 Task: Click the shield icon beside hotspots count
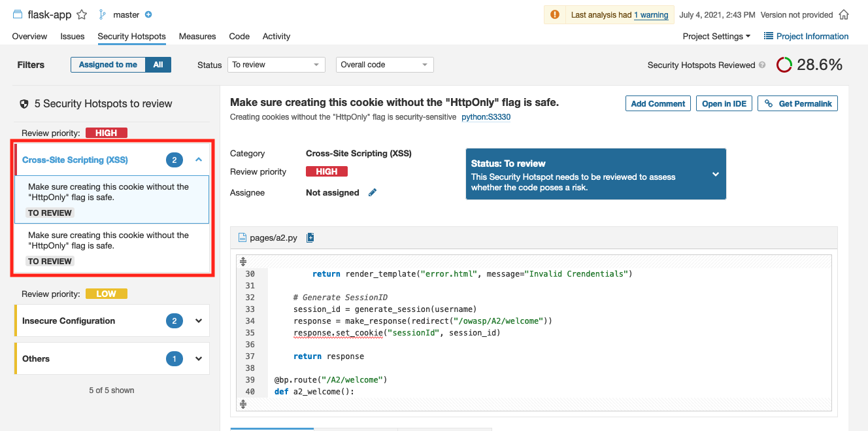point(24,103)
